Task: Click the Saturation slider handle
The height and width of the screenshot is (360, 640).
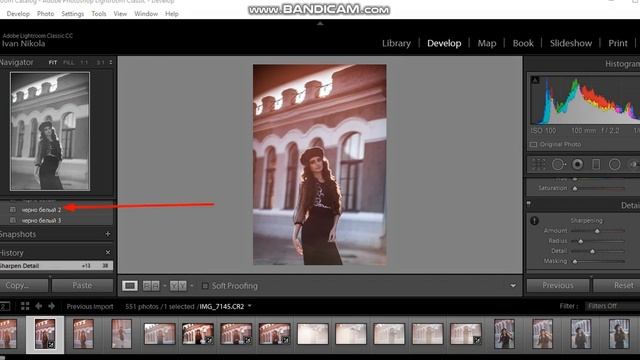Action: (575, 189)
